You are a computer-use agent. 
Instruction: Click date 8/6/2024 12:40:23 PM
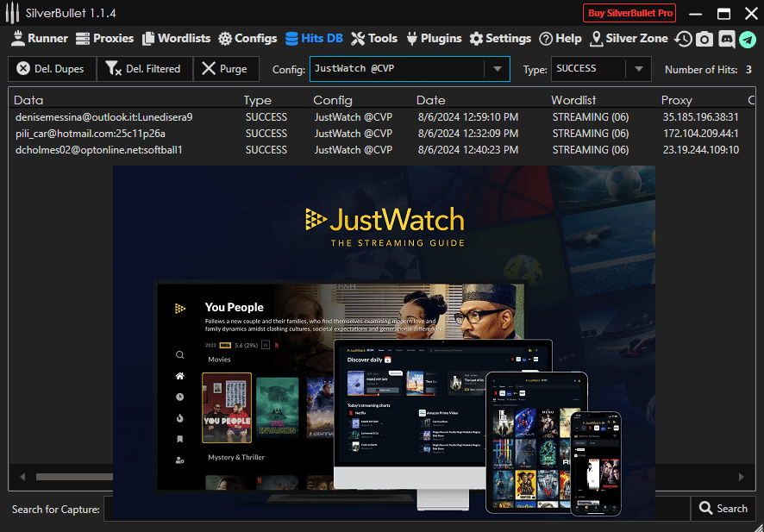tap(467, 150)
